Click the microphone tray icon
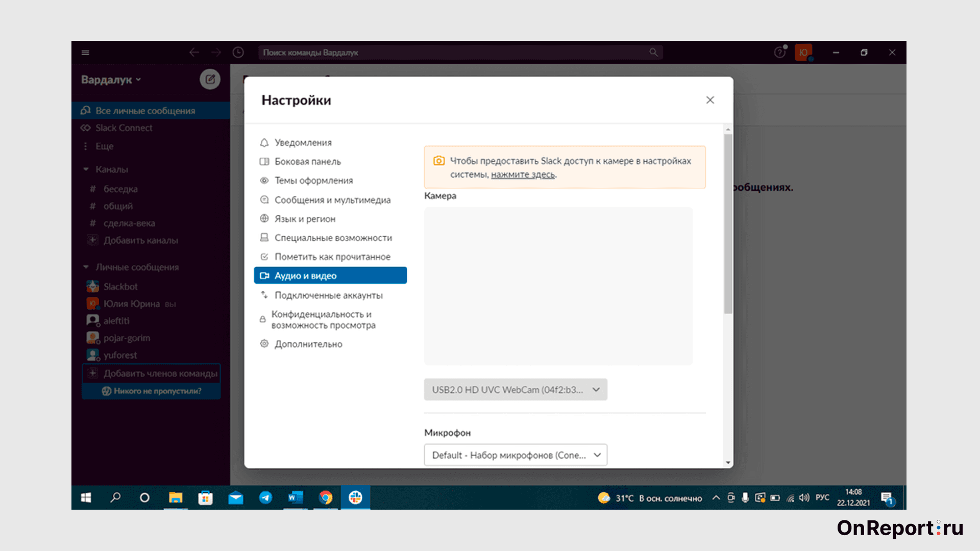This screenshot has width=980, height=551. point(745,497)
